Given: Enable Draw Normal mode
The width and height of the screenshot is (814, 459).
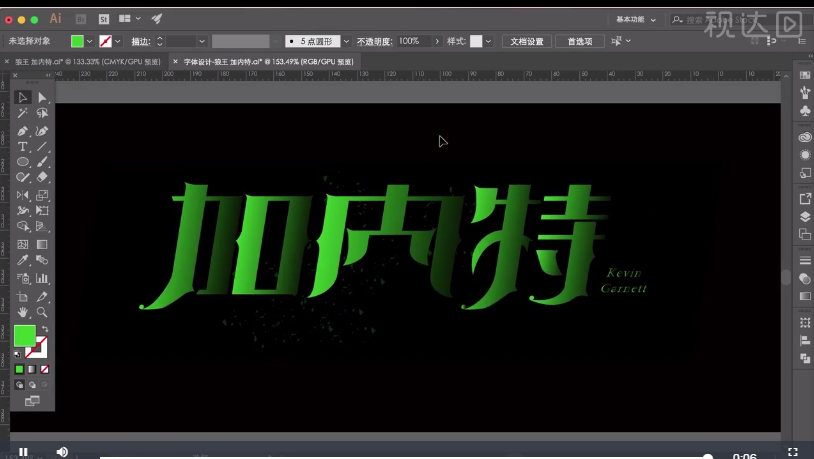Looking at the screenshot, I should [x=19, y=385].
